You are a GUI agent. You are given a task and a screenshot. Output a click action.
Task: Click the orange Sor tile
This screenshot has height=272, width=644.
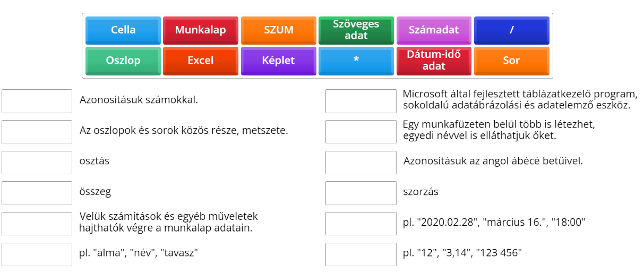[512, 61]
